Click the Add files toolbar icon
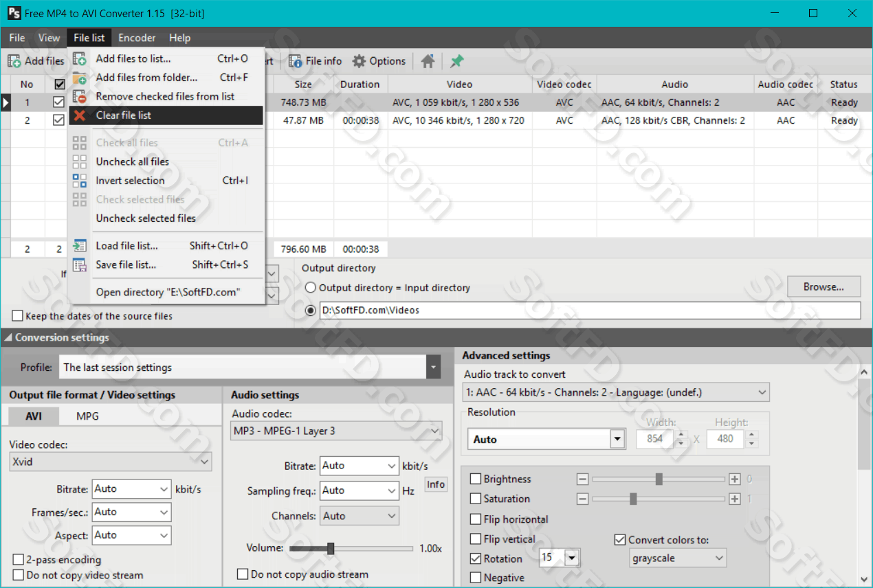Viewport: 873px width, 588px height. coord(14,61)
